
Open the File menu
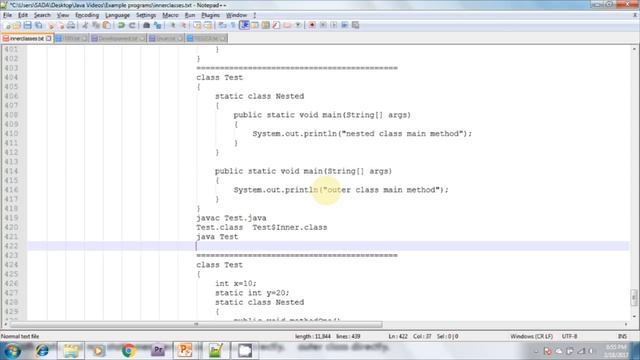pos(7,15)
